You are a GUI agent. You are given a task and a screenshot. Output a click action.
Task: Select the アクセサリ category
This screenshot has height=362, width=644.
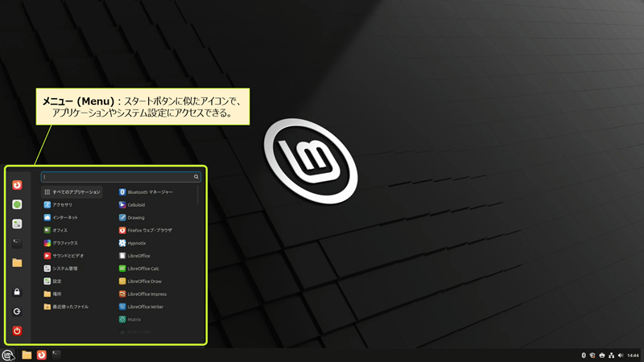tap(72, 205)
